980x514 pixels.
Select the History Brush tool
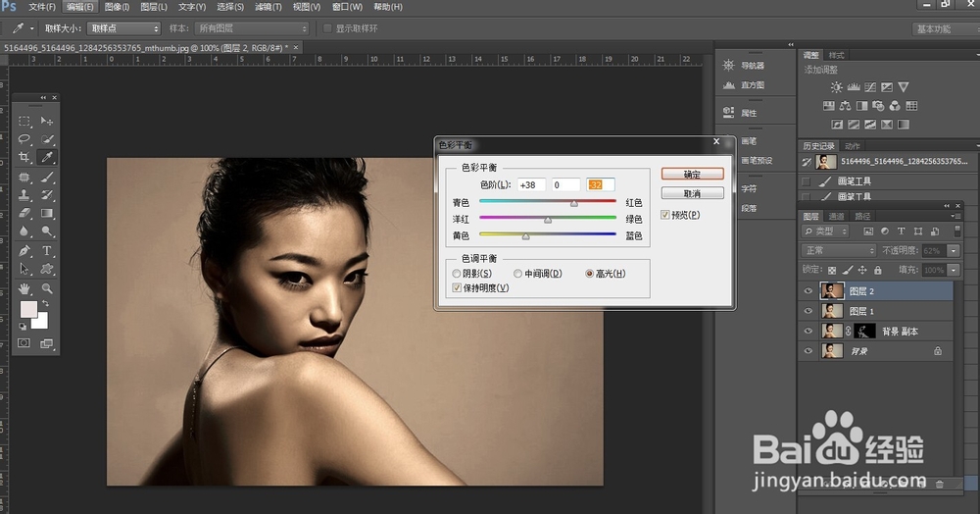coord(47,195)
